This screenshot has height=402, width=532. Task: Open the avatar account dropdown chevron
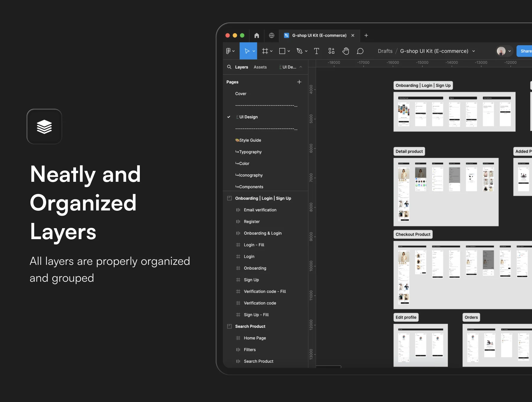click(510, 51)
